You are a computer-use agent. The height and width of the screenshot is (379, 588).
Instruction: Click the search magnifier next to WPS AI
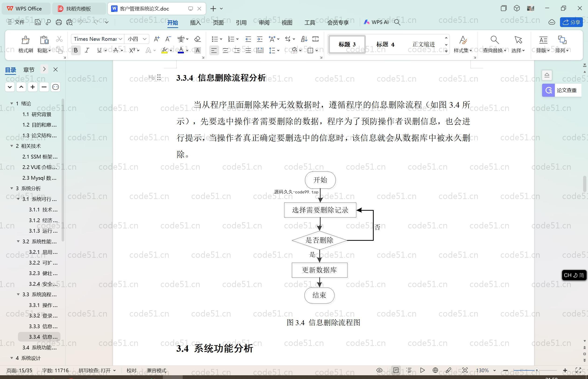(397, 22)
